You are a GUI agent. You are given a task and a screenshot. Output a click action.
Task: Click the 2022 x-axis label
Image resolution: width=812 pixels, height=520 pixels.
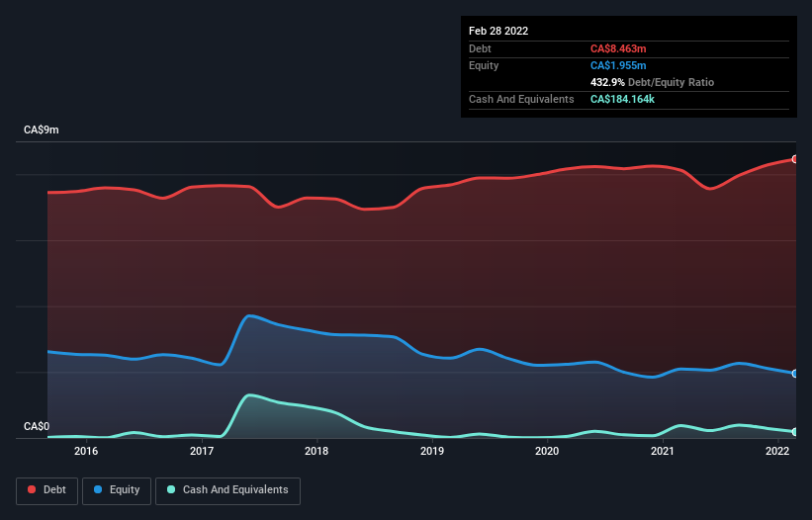click(x=777, y=451)
